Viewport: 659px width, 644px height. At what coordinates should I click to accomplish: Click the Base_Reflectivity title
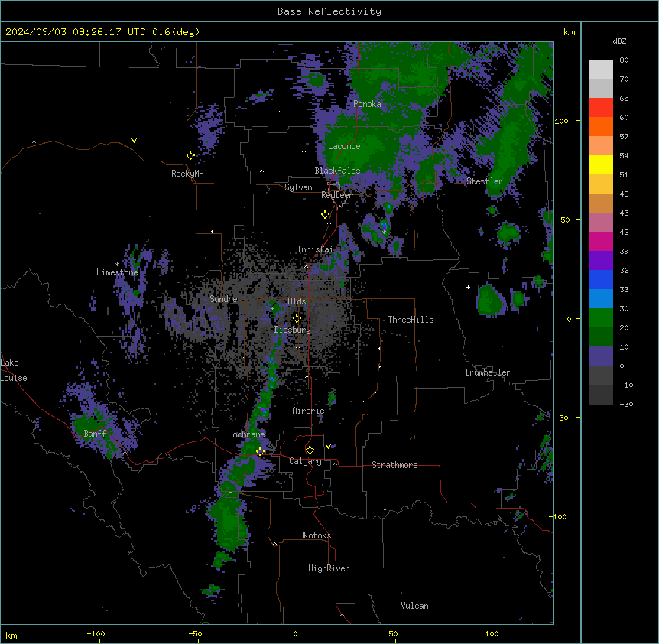(x=329, y=11)
